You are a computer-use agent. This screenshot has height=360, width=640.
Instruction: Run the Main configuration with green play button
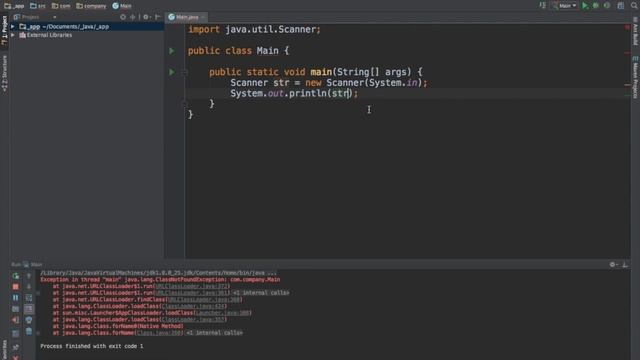(x=585, y=6)
